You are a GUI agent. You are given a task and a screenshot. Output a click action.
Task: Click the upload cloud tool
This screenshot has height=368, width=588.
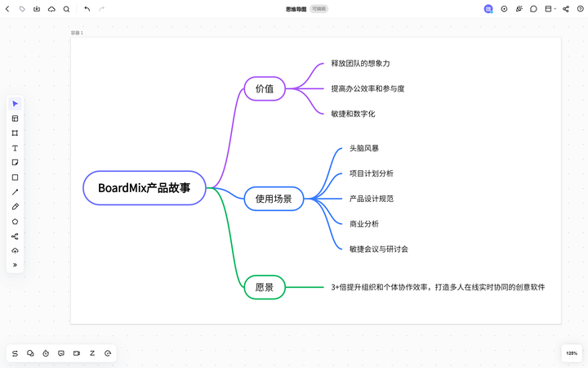coord(15,250)
